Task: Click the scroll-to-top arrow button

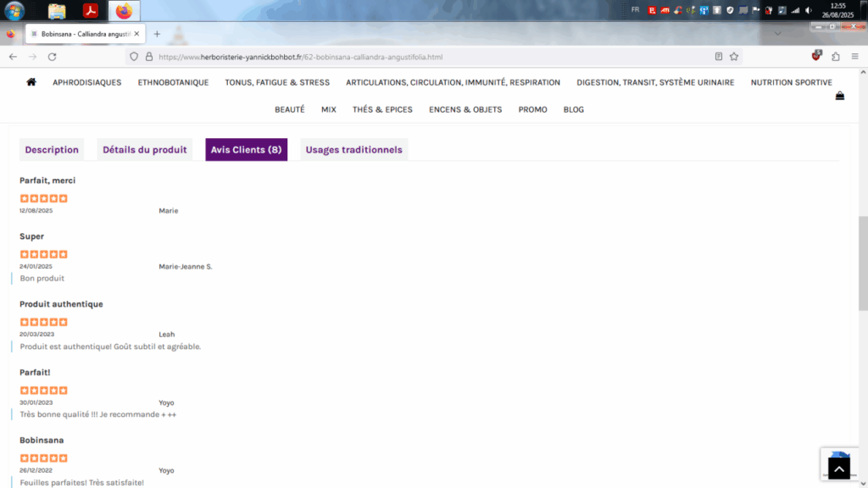Action: (x=837, y=467)
